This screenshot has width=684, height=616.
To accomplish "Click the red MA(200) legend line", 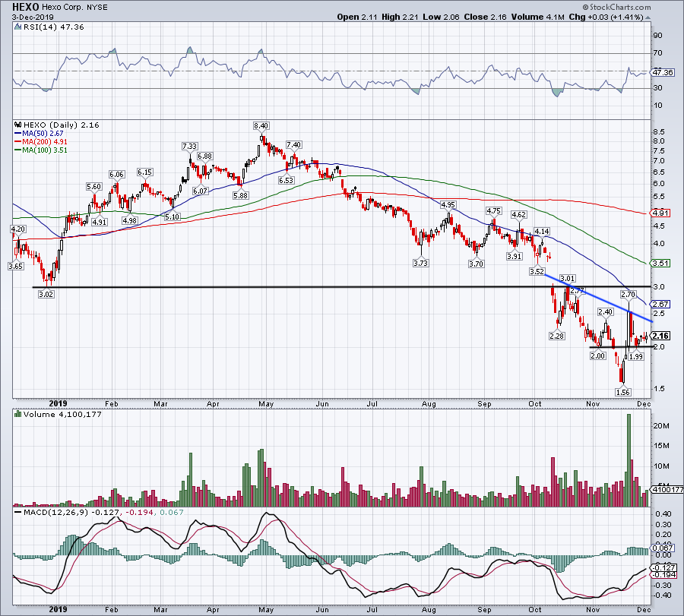I will coord(18,142).
